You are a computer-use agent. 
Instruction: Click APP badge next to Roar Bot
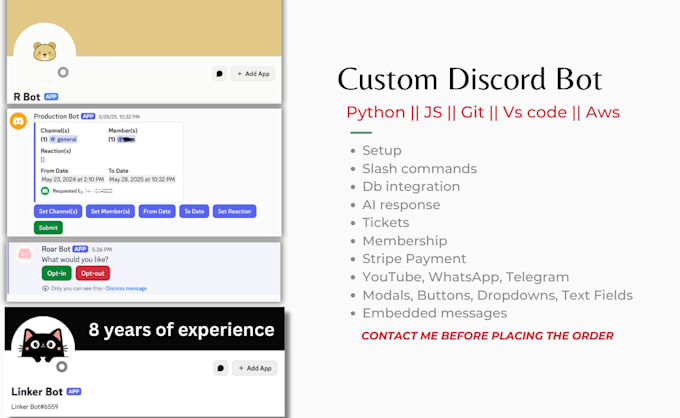pos(80,249)
